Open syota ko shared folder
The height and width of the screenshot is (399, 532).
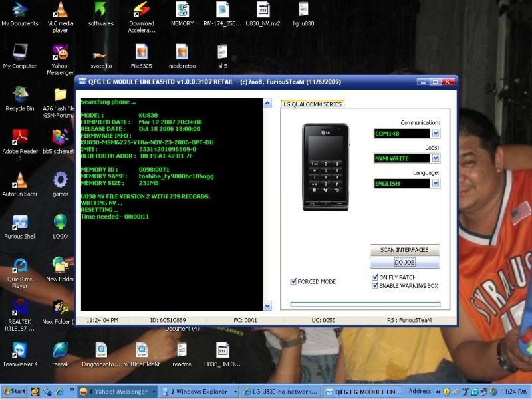[x=101, y=60]
